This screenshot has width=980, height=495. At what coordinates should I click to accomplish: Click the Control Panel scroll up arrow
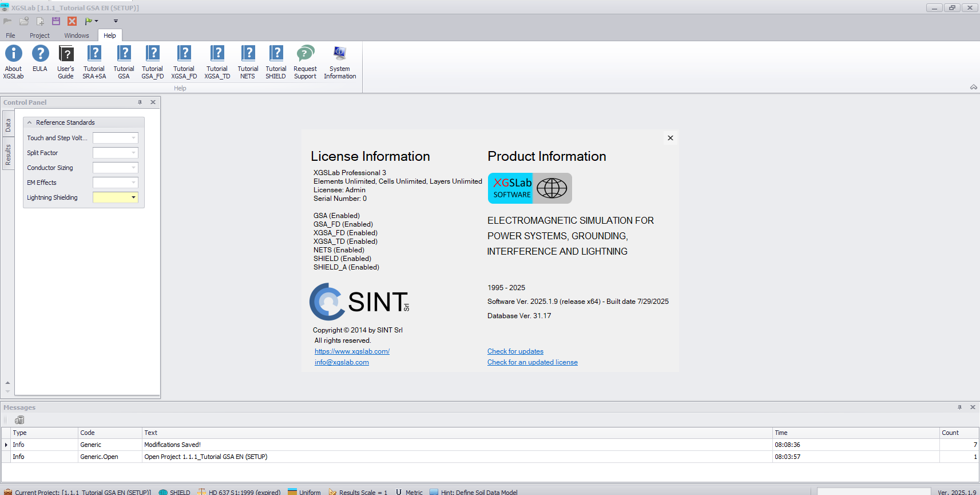click(7, 382)
